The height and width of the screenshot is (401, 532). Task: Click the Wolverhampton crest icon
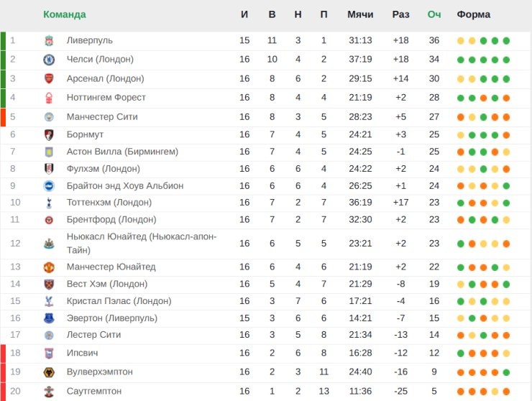coord(49,372)
